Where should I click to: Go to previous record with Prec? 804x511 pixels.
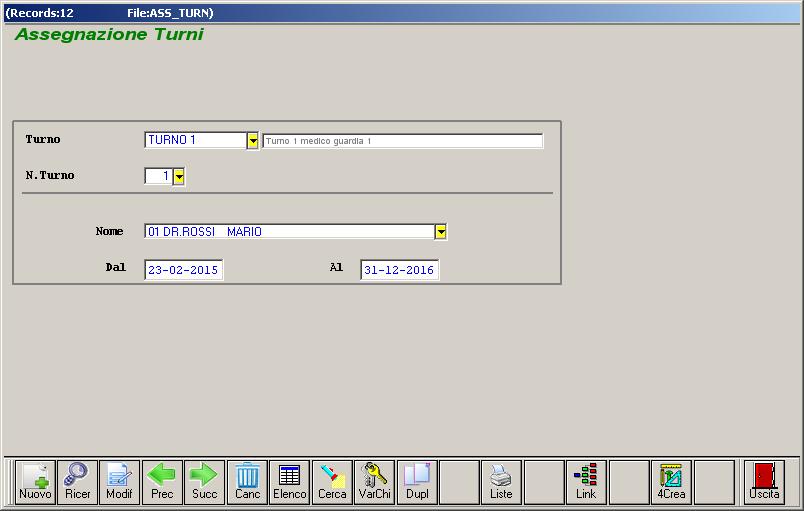pos(162,482)
